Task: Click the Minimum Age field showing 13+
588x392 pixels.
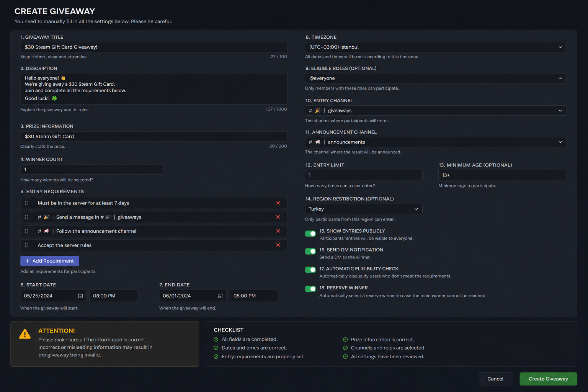Action: click(x=503, y=175)
